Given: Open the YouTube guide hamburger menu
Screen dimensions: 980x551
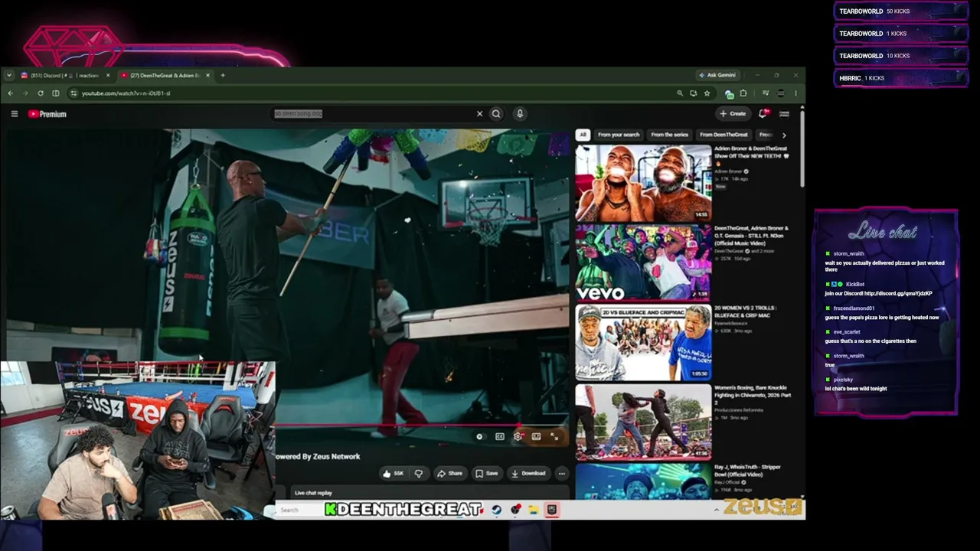Looking at the screenshot, I should coord(15,114).
